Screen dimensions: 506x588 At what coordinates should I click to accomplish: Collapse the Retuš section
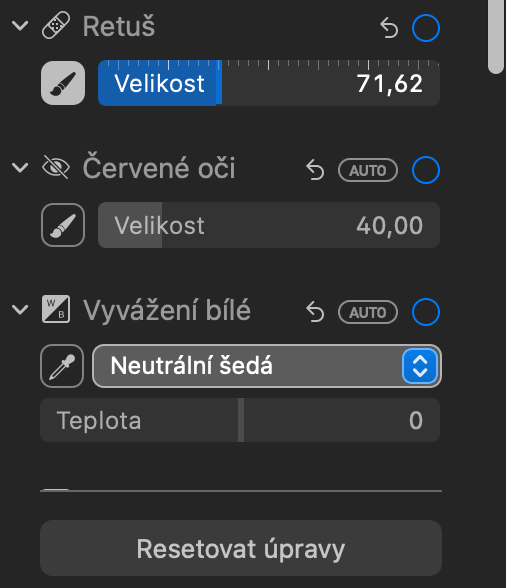20,26
